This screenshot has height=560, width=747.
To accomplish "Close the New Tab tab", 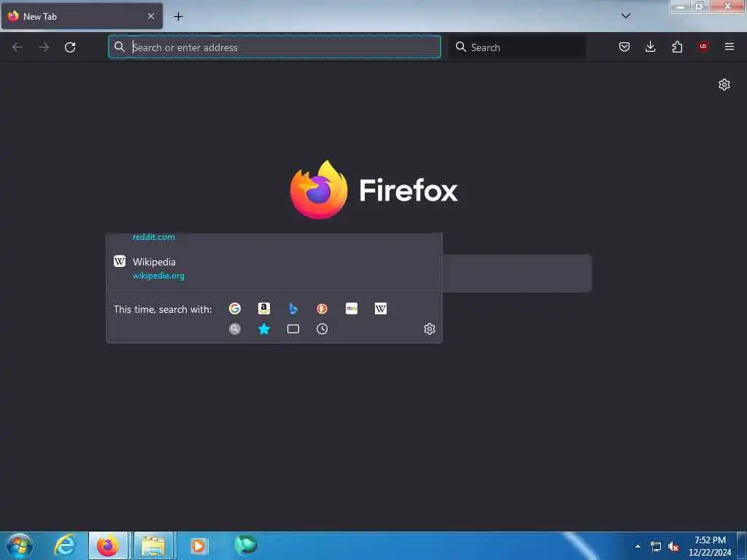I will 151,16.
